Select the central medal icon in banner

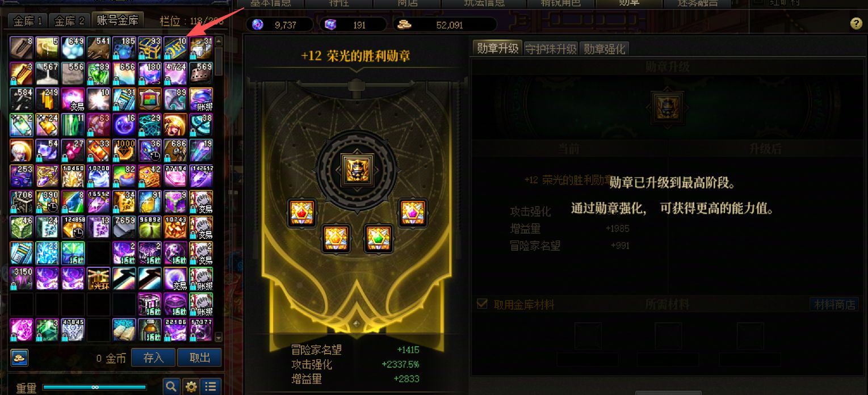click(x=355, y=169)
